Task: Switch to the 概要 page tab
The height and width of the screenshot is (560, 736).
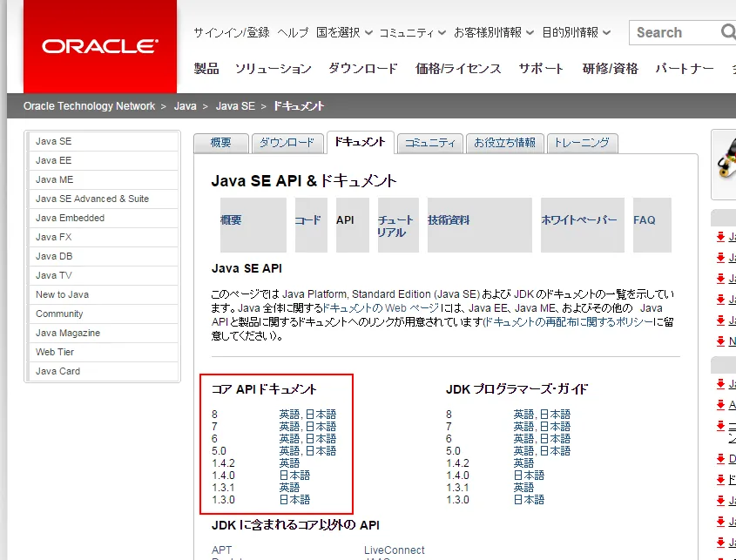Action: (221, 143)
